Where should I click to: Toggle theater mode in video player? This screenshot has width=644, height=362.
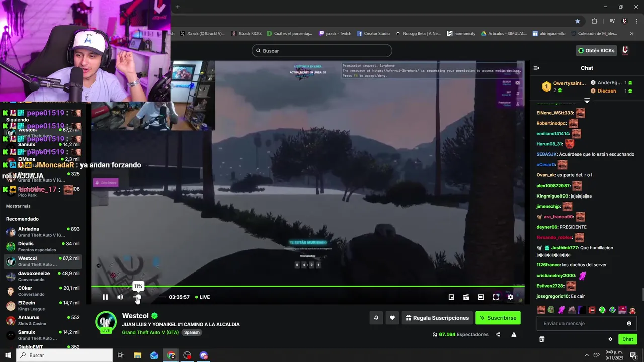point(481,297)
